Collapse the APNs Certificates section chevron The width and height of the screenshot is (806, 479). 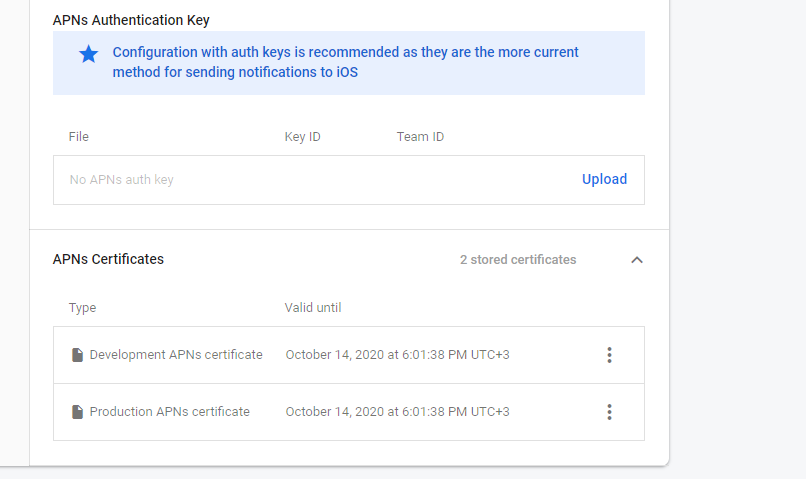pos(637,260)
